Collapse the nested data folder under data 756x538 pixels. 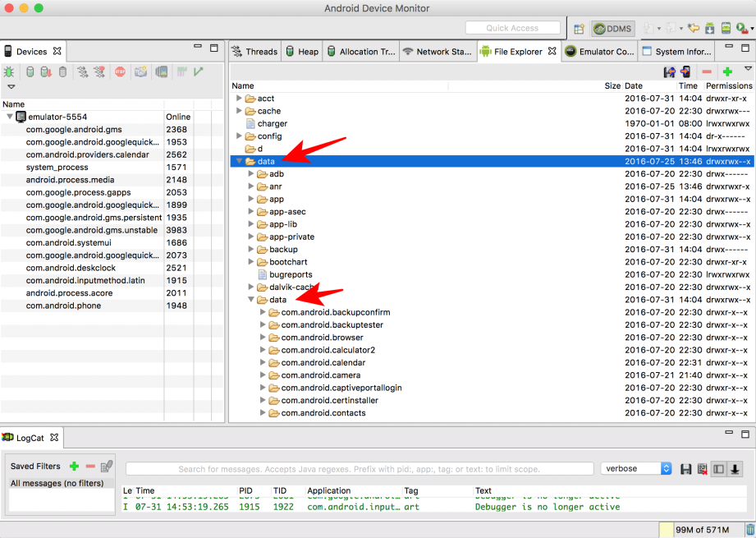click(252, 300)
